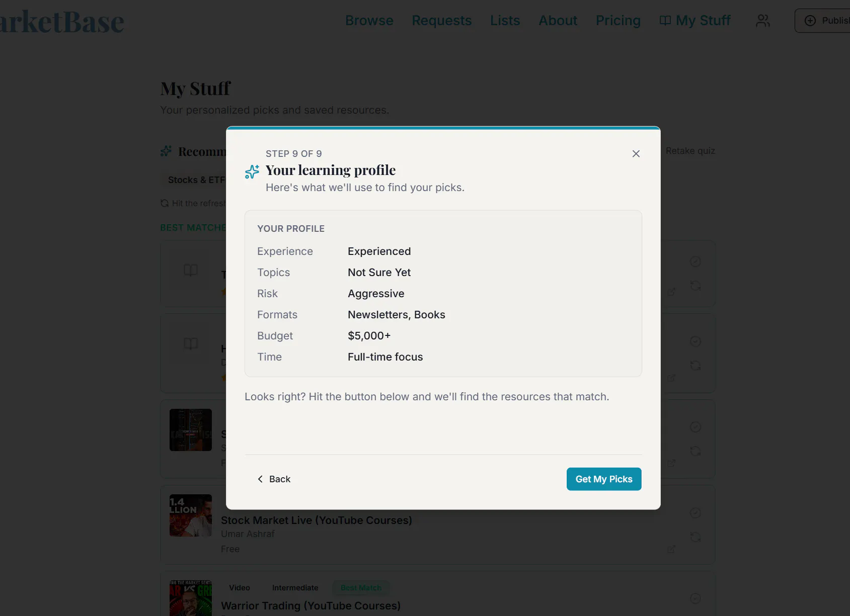
Task: Click the user profile icon in header
Action: pos(763,21)
